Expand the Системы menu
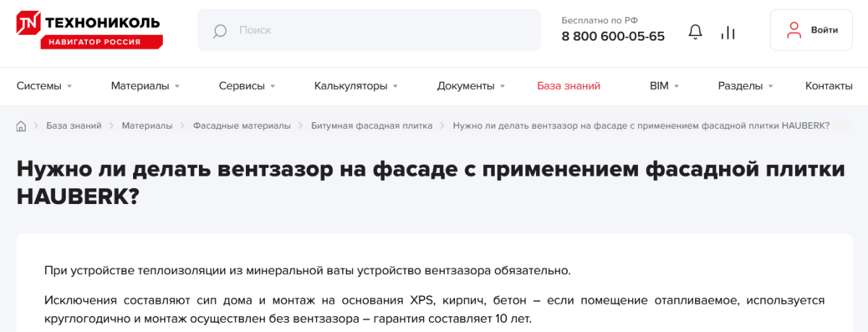Viewport: 868px width, 332px height. point(44,85)
